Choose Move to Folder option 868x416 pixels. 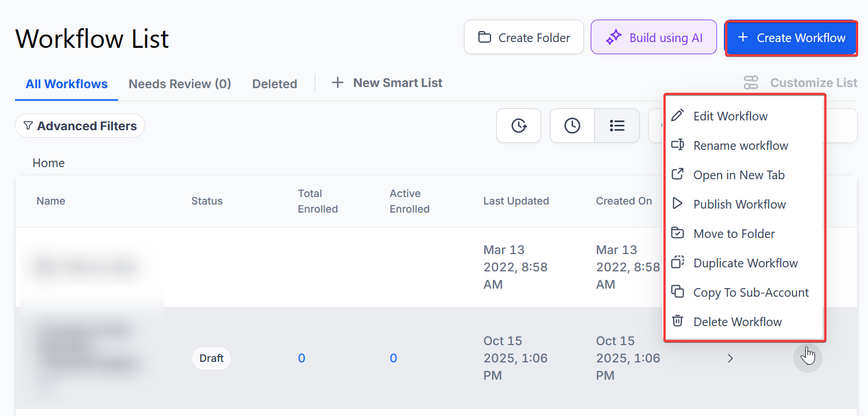tap(734, 234)
